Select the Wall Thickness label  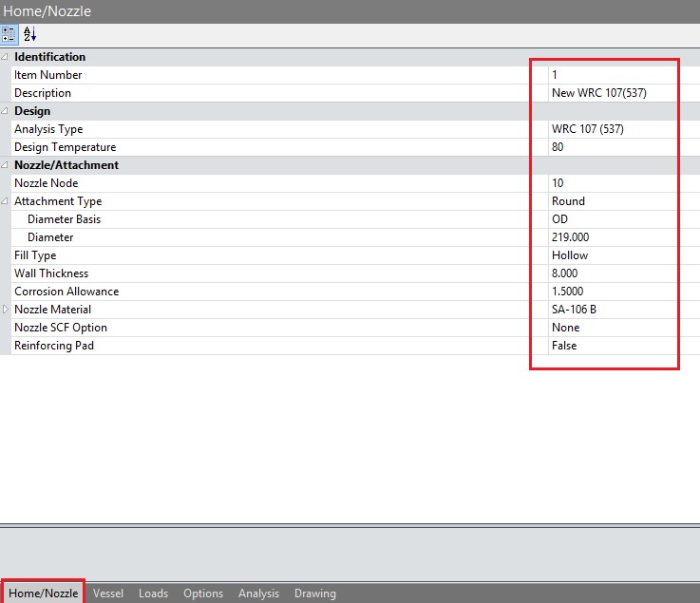(51, 273)
